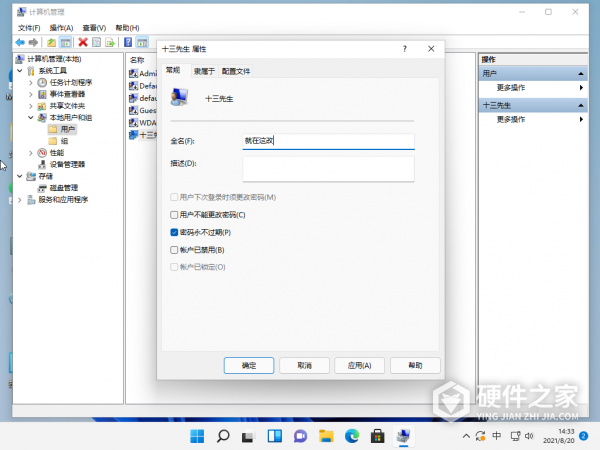Collapse 系统工具 tree node
Image resolution: width=600 pixels, height=450 pixels.
20,70
